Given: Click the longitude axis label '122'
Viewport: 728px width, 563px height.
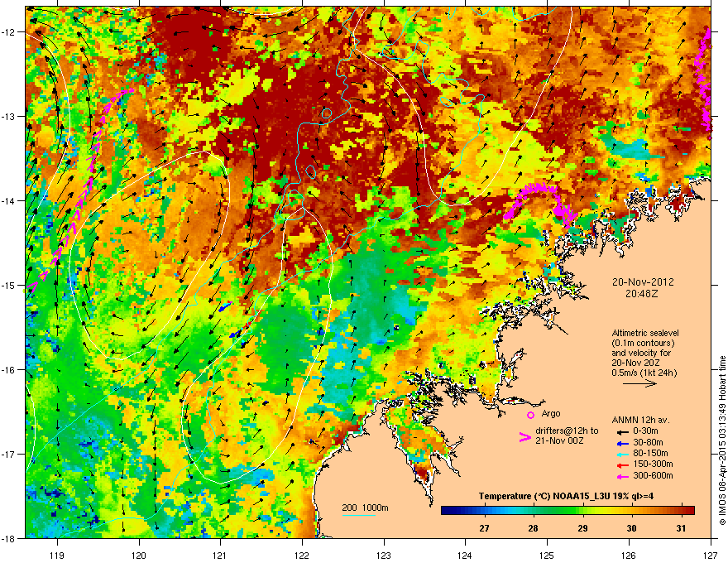Looking at the screenshot, I should (x=302, y=555).
